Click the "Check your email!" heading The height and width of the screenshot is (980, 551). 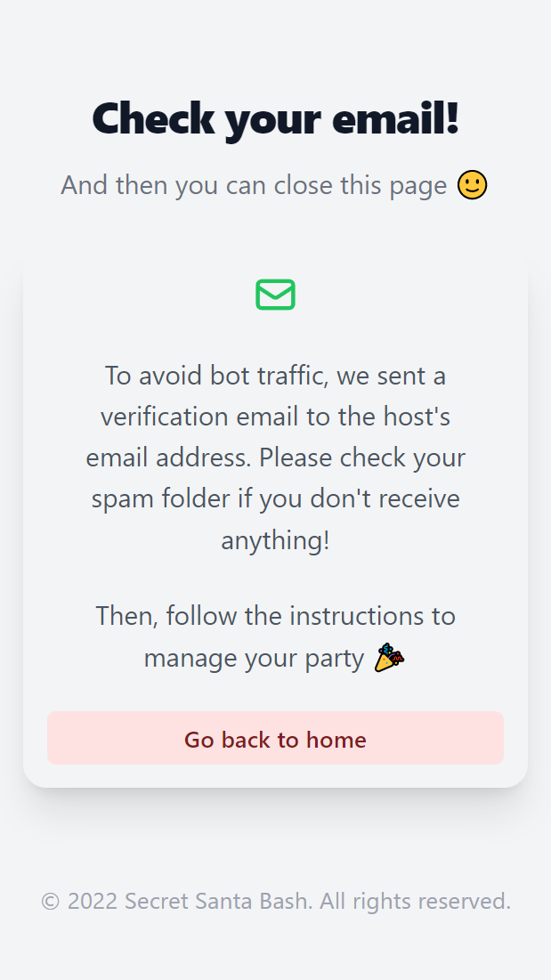click(x=276, y=118)
